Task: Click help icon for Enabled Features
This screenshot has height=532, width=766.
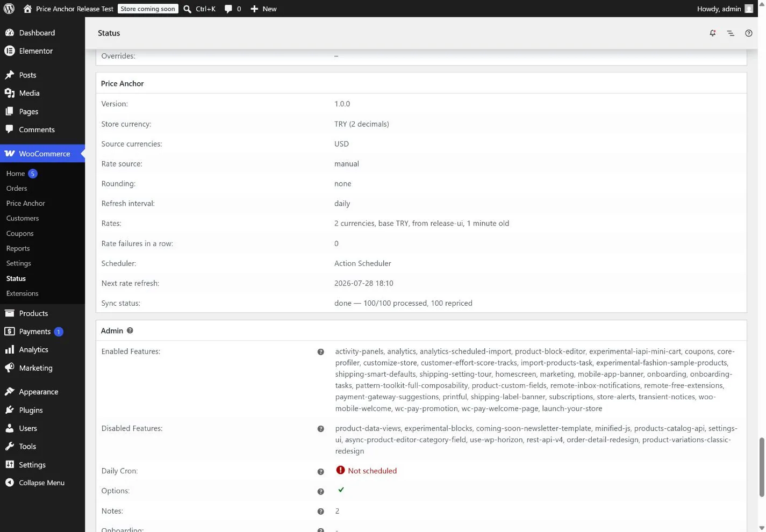Action: 321,352
